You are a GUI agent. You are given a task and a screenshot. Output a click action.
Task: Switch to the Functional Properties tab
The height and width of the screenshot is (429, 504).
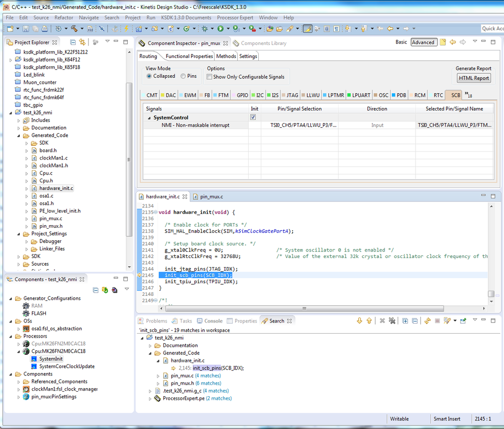click(189, 57)
